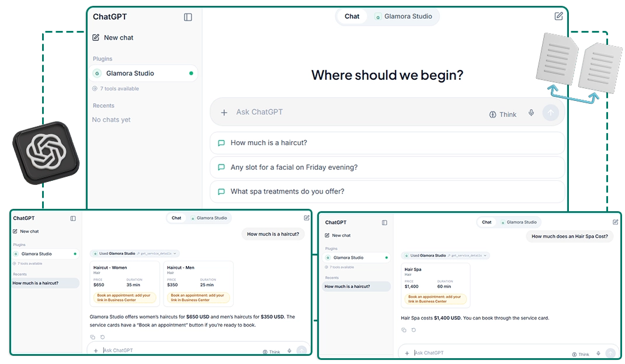Click the microphone icon in main window input
The width and height of the screenshot is (625, 364).
tap(531, 113)
